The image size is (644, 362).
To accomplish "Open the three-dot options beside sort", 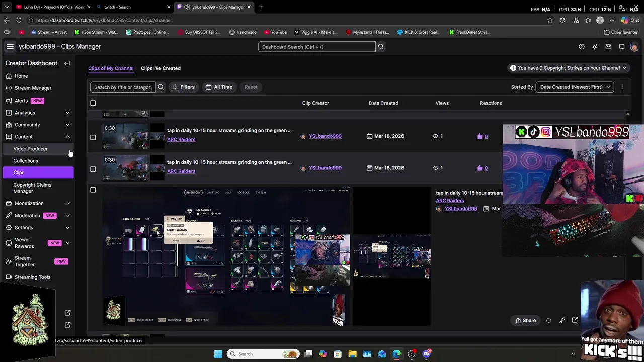I will click(x=622, y=87).
